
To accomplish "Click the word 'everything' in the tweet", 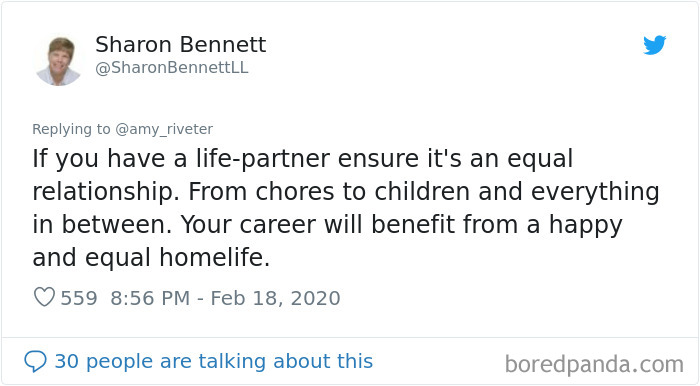I will pyautogui.click(x=595, y=192).
